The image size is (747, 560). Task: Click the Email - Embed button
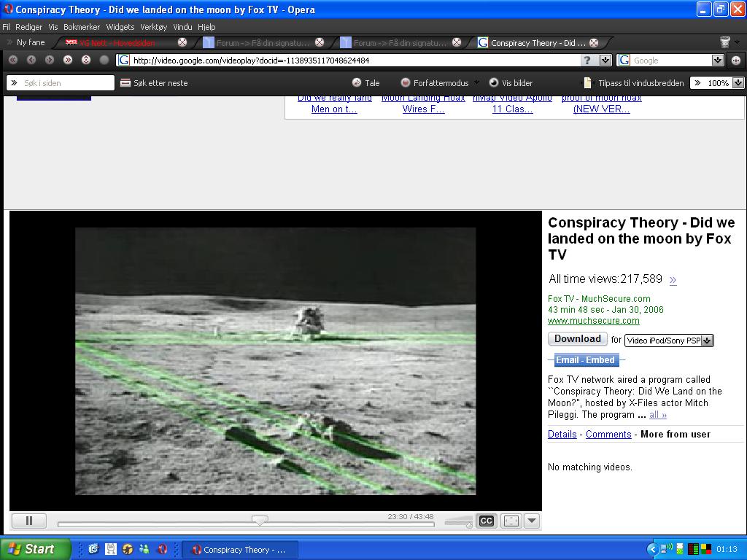tap(585, 360)
